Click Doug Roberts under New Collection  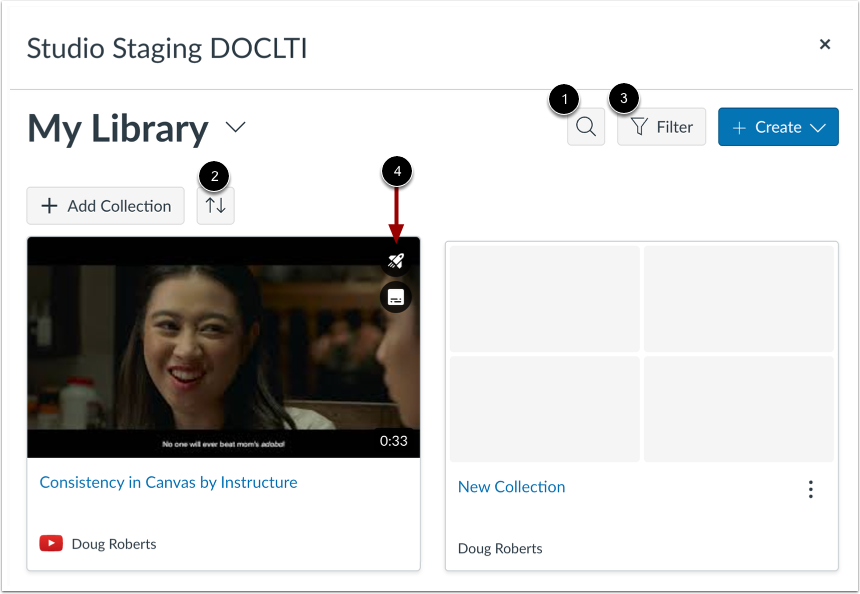click(x=500, y=548)
